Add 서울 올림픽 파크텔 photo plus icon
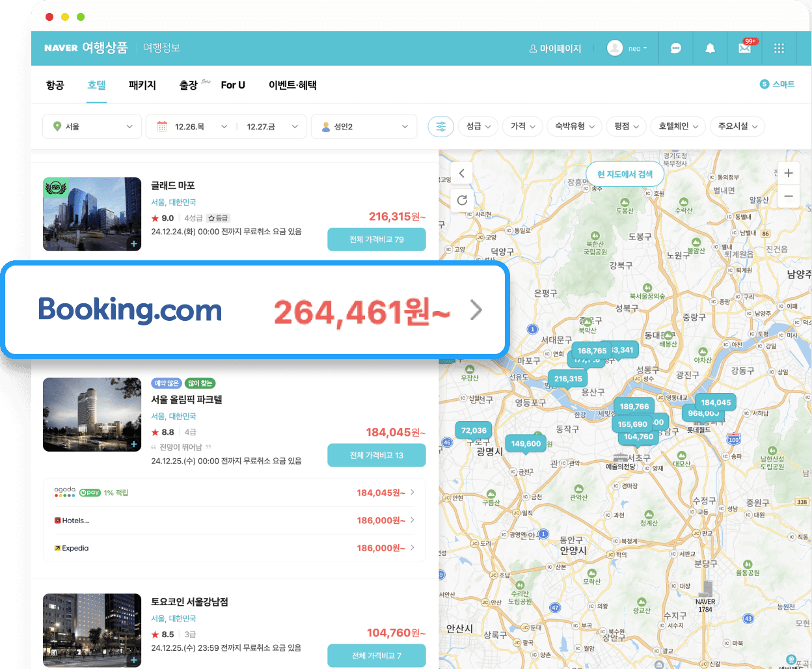This screenshot has width=812, height=669. point(133,444)
